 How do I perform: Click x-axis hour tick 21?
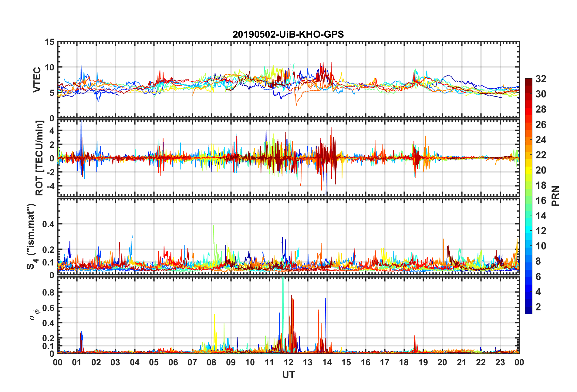(x=462, y=362)
